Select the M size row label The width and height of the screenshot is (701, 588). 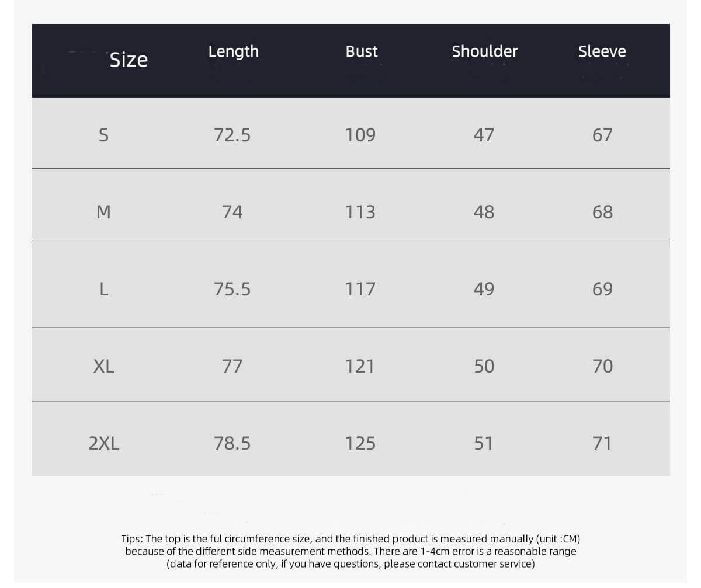[x=103, y=212]
